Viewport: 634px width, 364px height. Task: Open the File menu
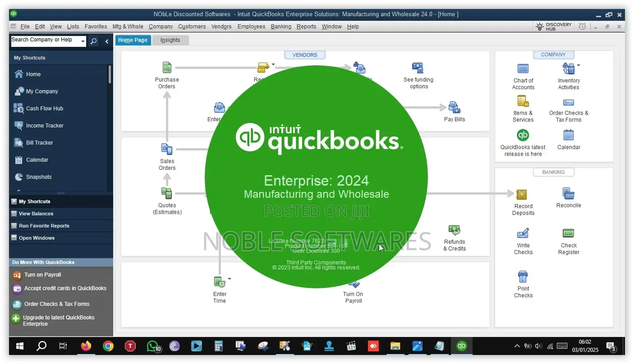pos(25,27)
